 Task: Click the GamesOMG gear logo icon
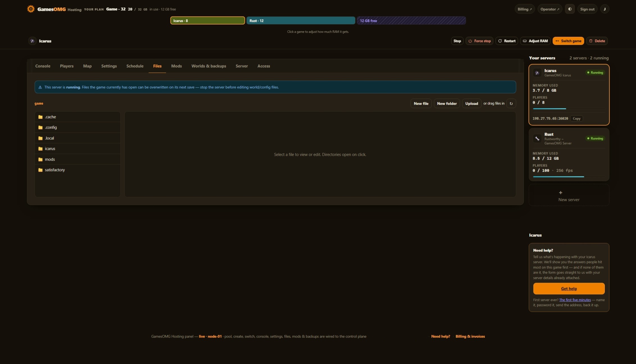tap(31, 9)
